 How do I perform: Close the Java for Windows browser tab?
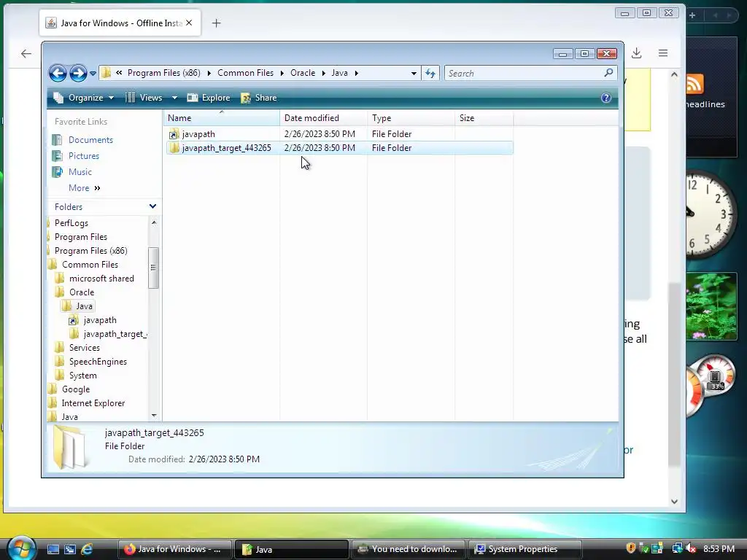[x=189, y=23]
